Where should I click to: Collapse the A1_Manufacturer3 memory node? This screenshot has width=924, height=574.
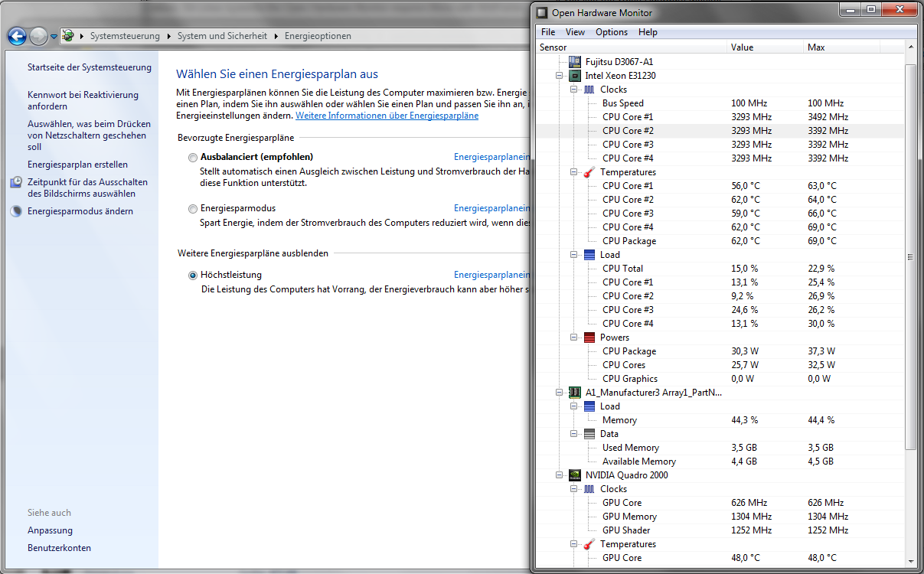[560, 393]
